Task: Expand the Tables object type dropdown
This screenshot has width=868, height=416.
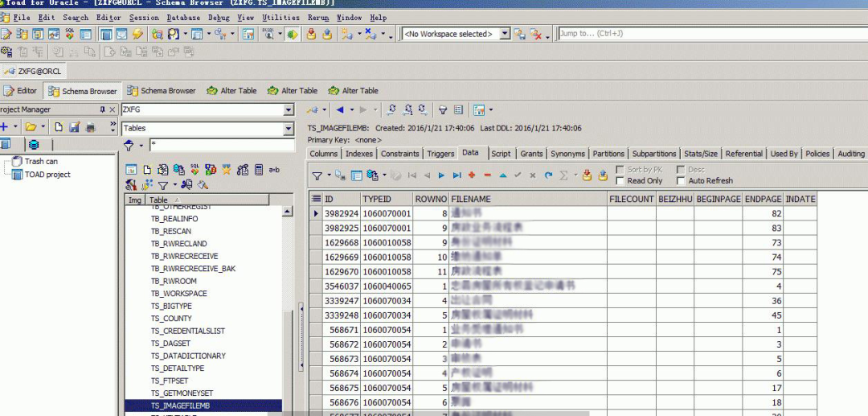Action: [x=289, y=129]
